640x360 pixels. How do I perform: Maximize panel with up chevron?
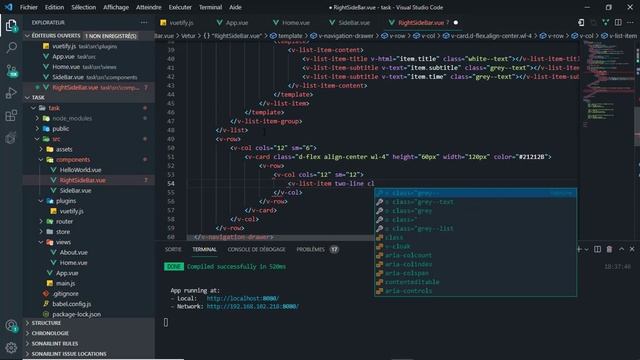621,249
